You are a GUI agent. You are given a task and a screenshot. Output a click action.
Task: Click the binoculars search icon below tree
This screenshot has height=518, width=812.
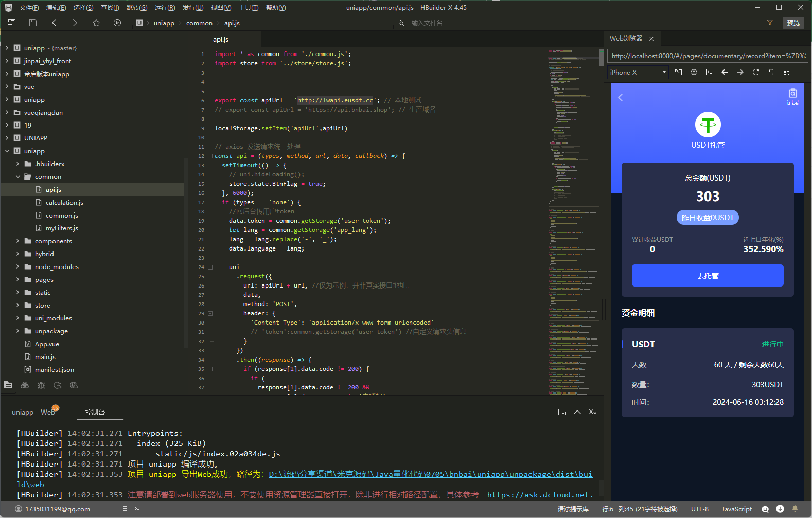[x=25, y=385]
